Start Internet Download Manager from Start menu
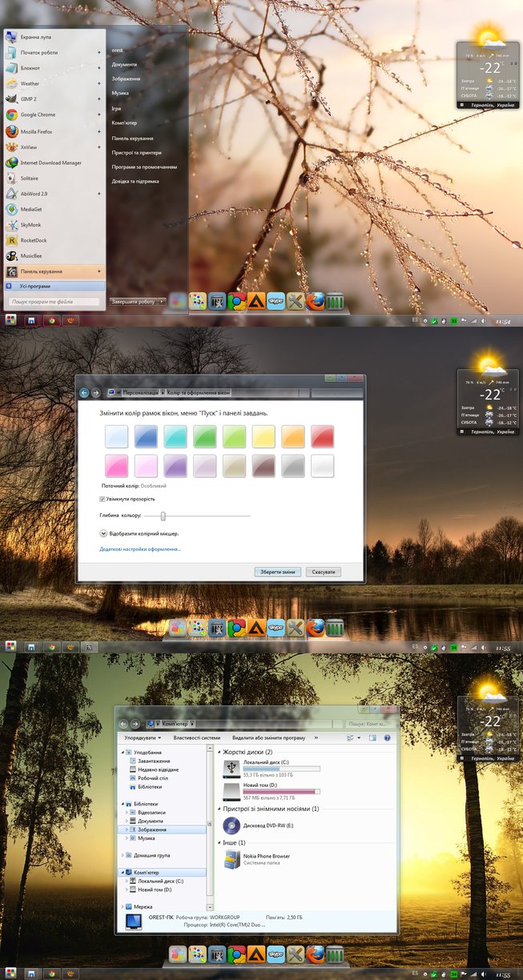Screen dimensions: 523x980 click(50, 163)
